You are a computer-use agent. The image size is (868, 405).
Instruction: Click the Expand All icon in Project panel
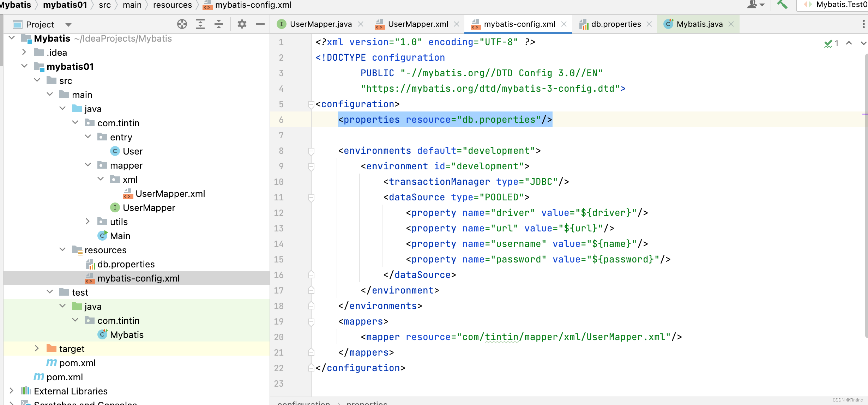click(x=200, y=24)
